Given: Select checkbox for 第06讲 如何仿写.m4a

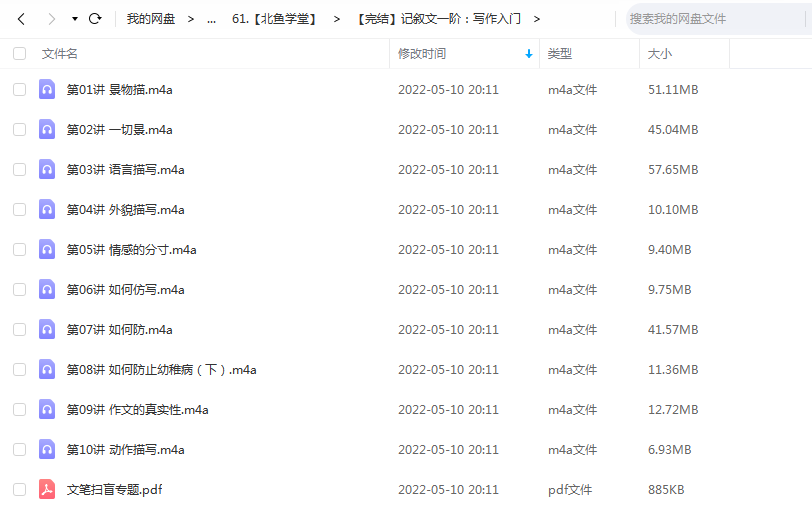Looking at the screenshot, I should click(20, 289).
